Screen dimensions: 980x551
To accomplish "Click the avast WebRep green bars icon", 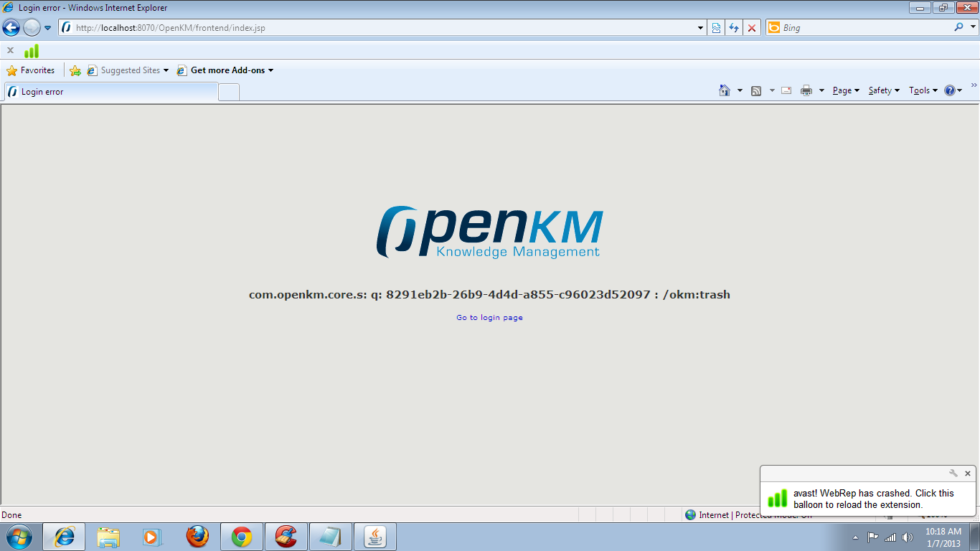I will (32, 51).
